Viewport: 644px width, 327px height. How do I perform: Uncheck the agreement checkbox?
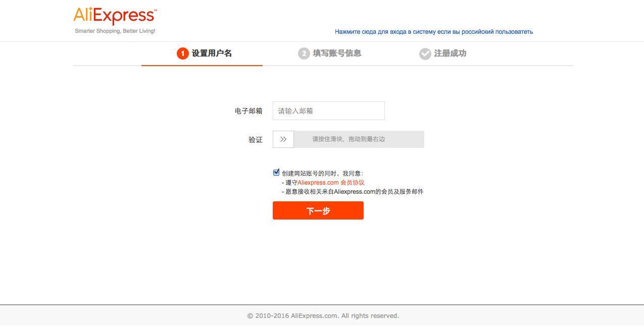276,173
